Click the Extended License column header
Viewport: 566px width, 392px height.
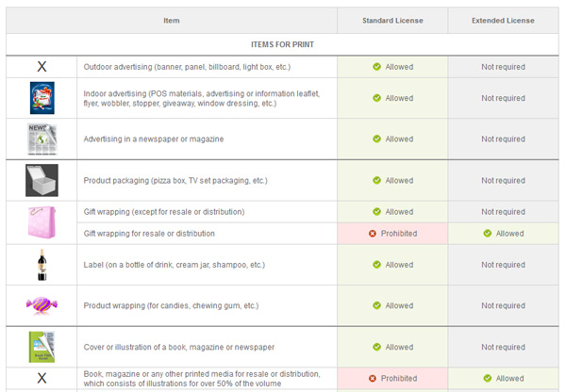[x=503, y=21]
